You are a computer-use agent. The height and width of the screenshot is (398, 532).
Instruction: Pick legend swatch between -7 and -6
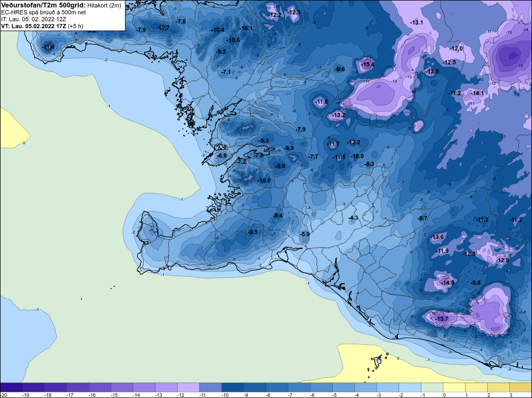pyautogui.click(x=299, y=387)
